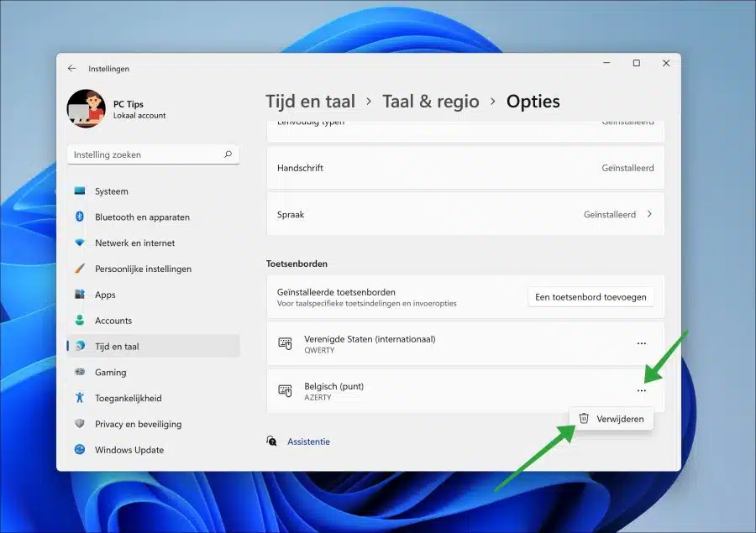Open Accounts settings category

click(154, 321)
